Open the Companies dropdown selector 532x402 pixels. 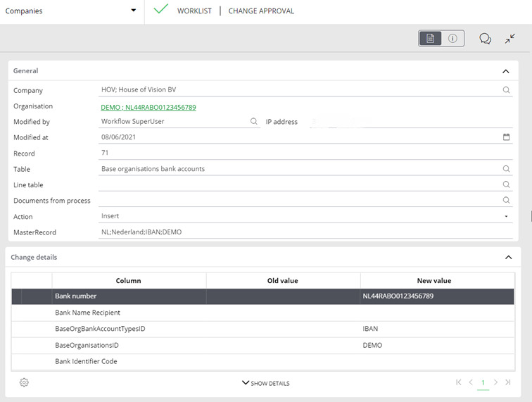(x=133, y=11)
